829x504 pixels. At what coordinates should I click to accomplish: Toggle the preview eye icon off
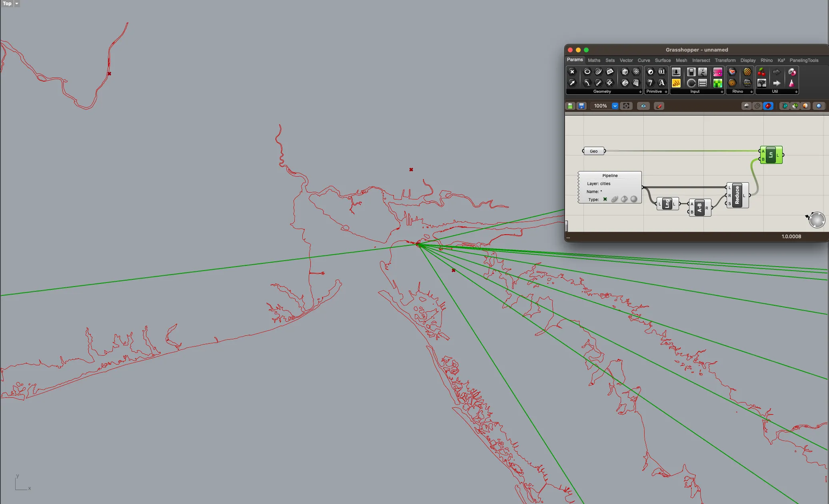[x=643, y=106]
